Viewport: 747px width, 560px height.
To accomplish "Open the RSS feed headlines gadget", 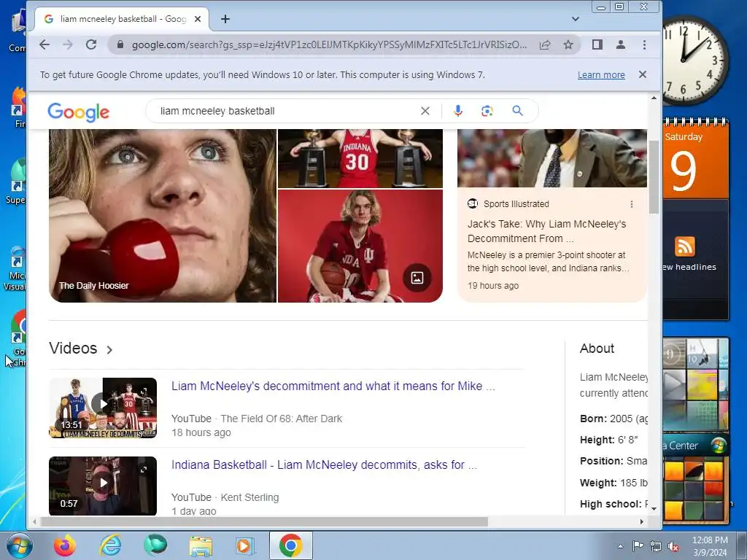I will click(695, 260).
